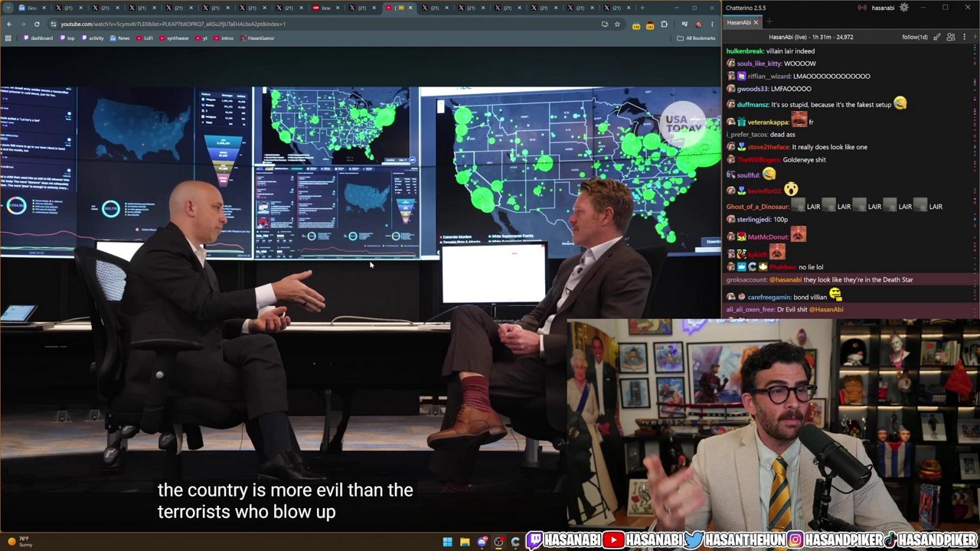Click username 'hulkenbreak' in chat
Screen dimensions: 980x551
click(745, 51)
